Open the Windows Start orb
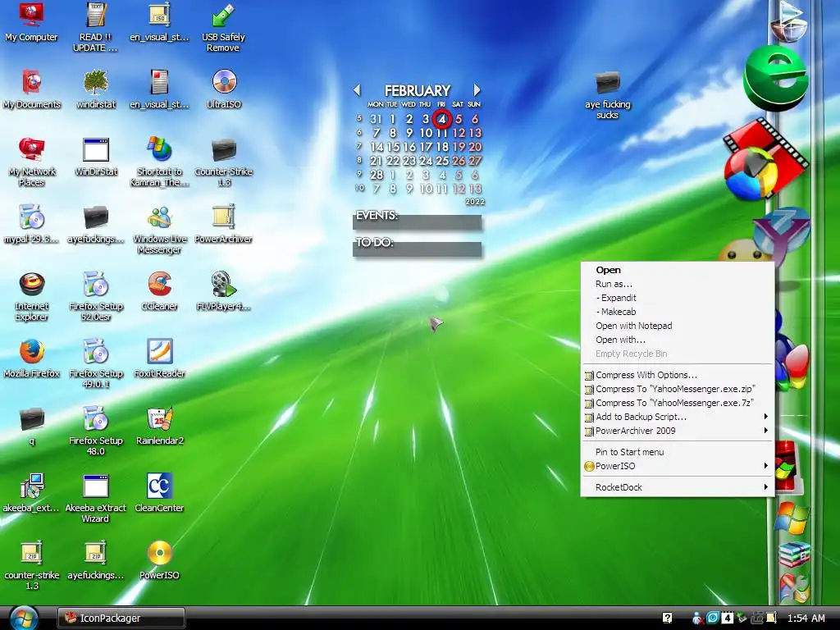Screen dimensions: 840x630 (24, 619)
